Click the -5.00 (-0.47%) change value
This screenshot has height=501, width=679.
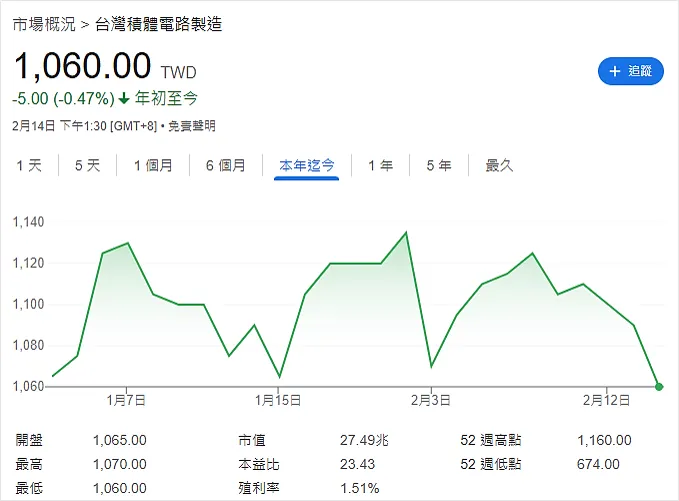click(x=63, y=99)
